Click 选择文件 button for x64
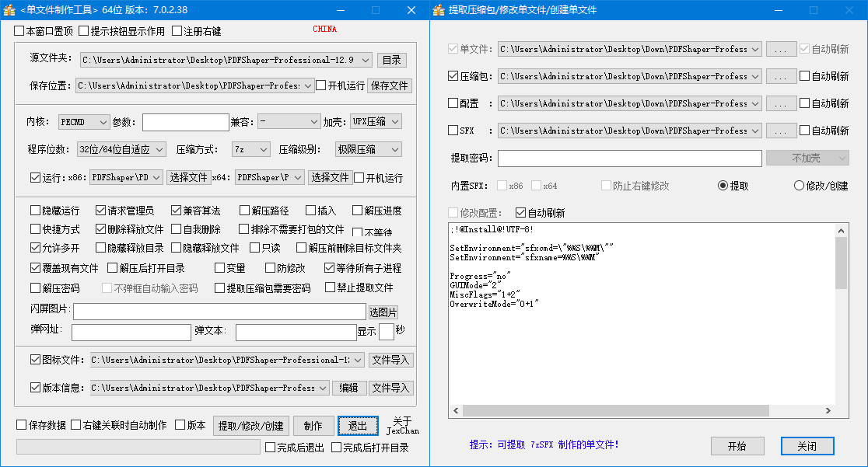Image resolution: width=868 pixels, height=467 pixels. pos(330,178)
